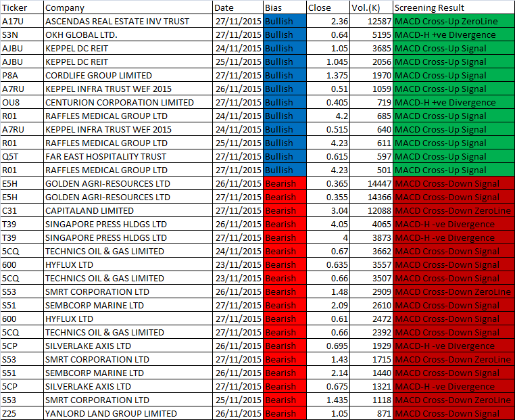Select the Company column header

coord(128,7)
